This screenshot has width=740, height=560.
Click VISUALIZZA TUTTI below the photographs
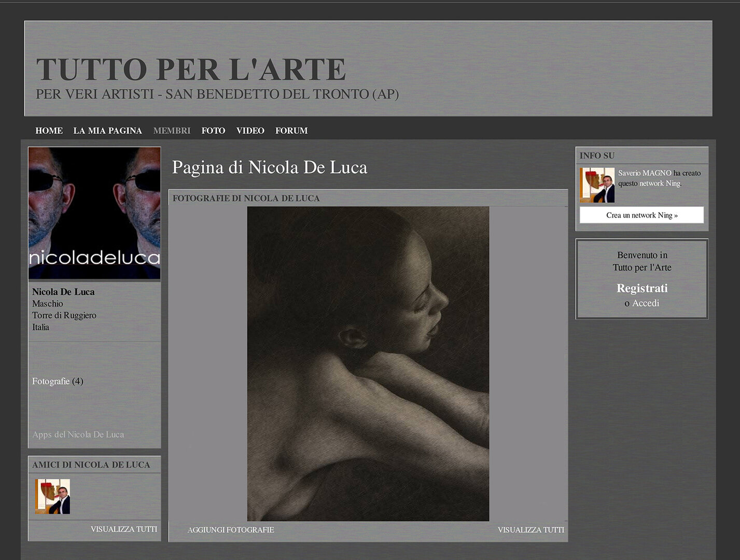(x=530, y=530)
